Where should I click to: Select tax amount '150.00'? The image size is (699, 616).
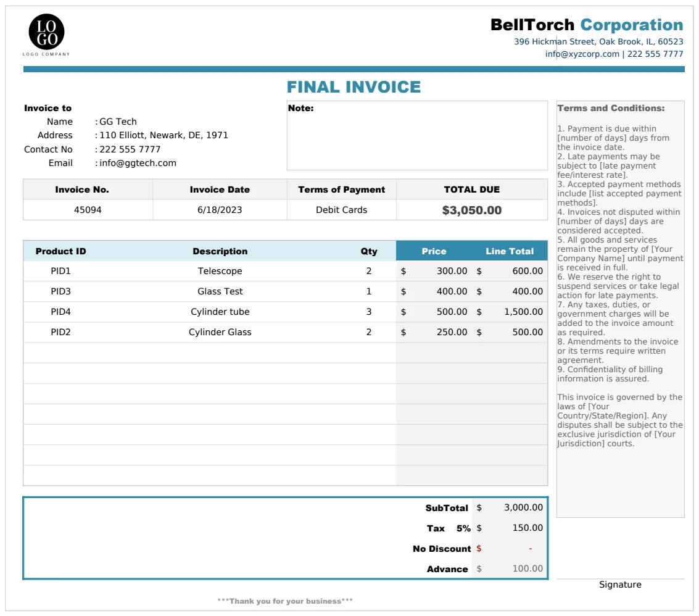[527, 528]
